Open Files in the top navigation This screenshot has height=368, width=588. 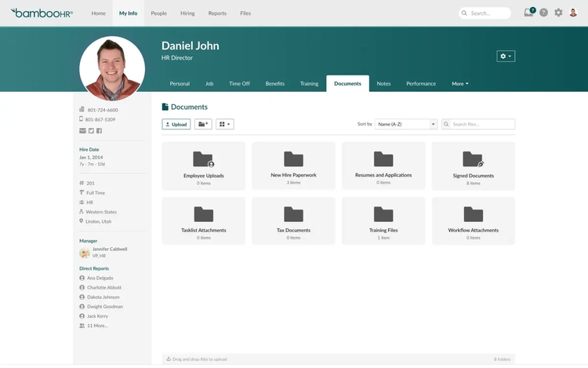245,13
